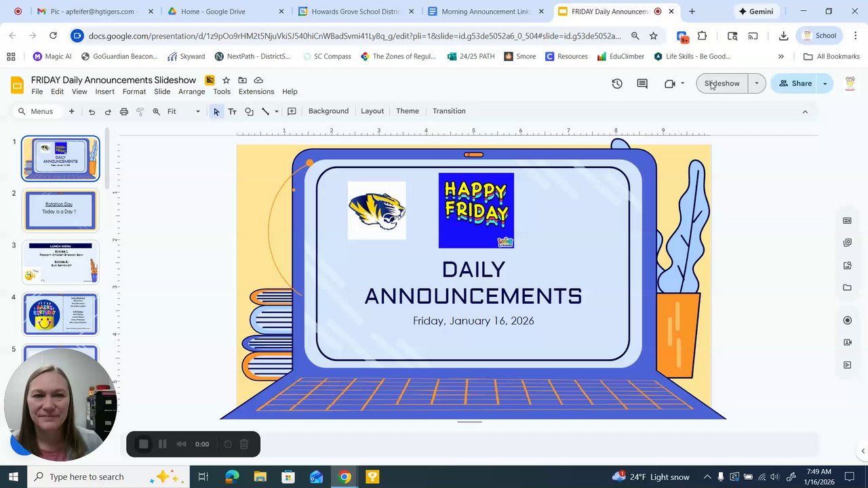Viewport: 868px width, 488px height.
Task: Open File Explorer from the taskbar
Action: coord(260,476)
